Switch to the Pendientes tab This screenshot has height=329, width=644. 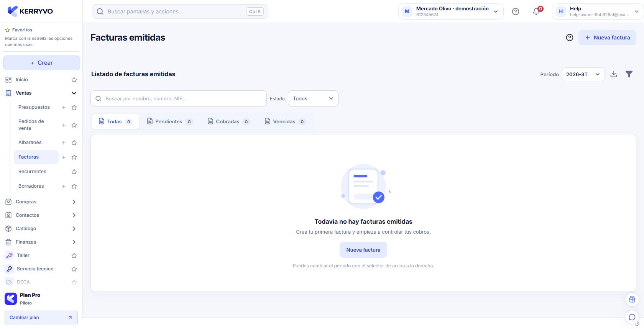tap(170, 121)
